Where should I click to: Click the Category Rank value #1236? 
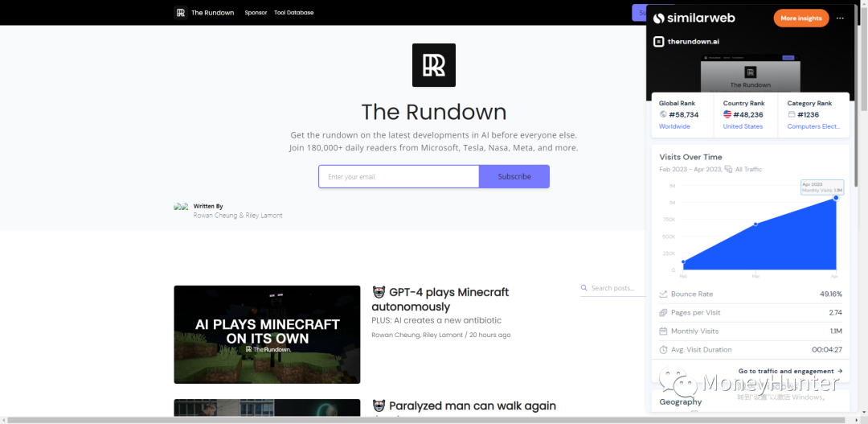809,115
